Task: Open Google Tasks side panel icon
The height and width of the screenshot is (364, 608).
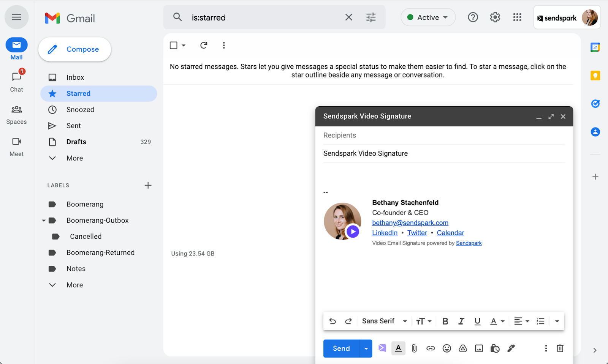Action: (595, 104)
